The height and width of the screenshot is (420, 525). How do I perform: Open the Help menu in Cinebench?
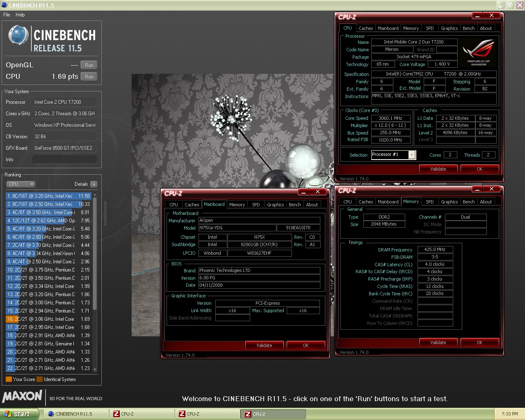tap(20, 15)
